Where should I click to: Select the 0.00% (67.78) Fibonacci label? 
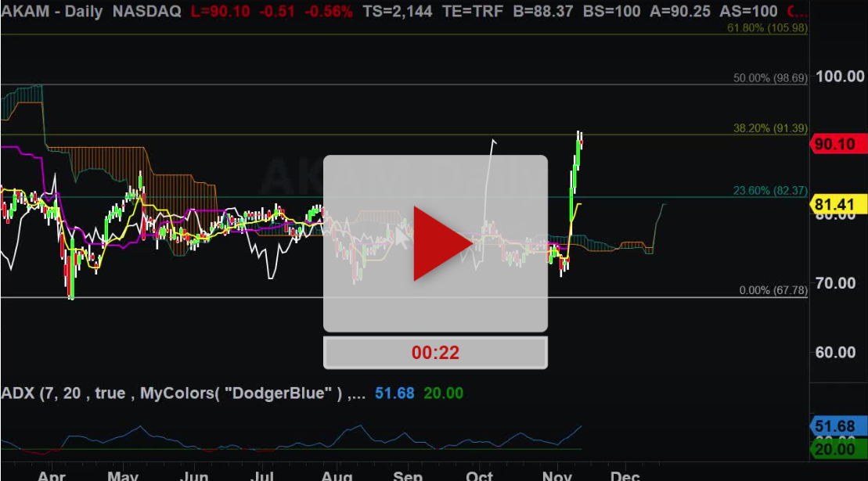click(773, 290)
